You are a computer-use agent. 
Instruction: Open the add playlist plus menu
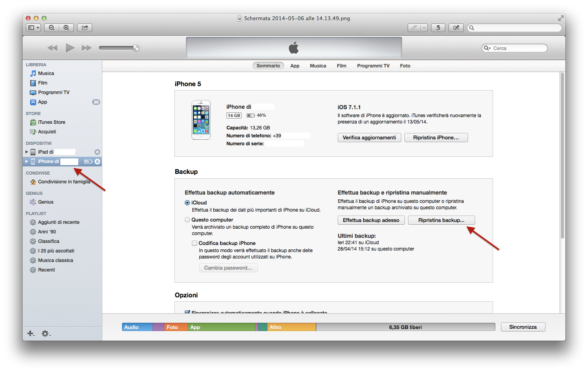[31, 333]
